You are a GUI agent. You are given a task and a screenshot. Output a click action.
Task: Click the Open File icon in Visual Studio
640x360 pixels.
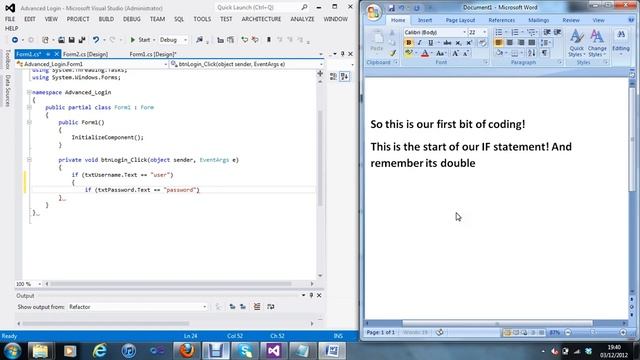pyautogui.click(x=61, y=40)
